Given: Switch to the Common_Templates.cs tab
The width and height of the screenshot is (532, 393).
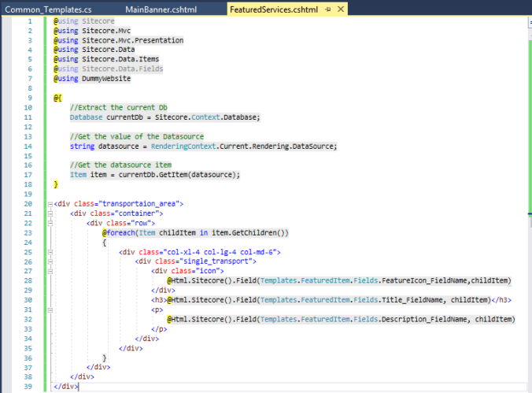Looking at the screenshot, I should (x=49, y=9).
